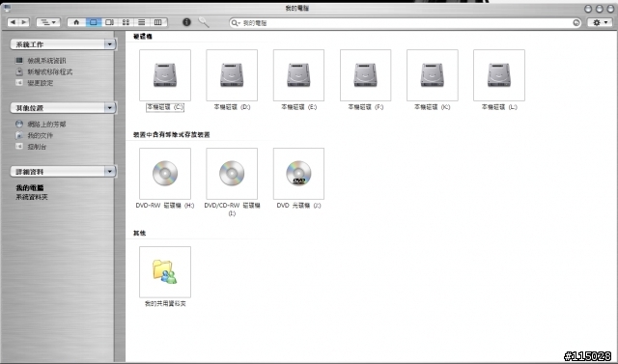Image resolution: width=618 pixels, height=364 pixels.
Task: Click the 我的共用資料夾 label text
Action: coord(165,304)
